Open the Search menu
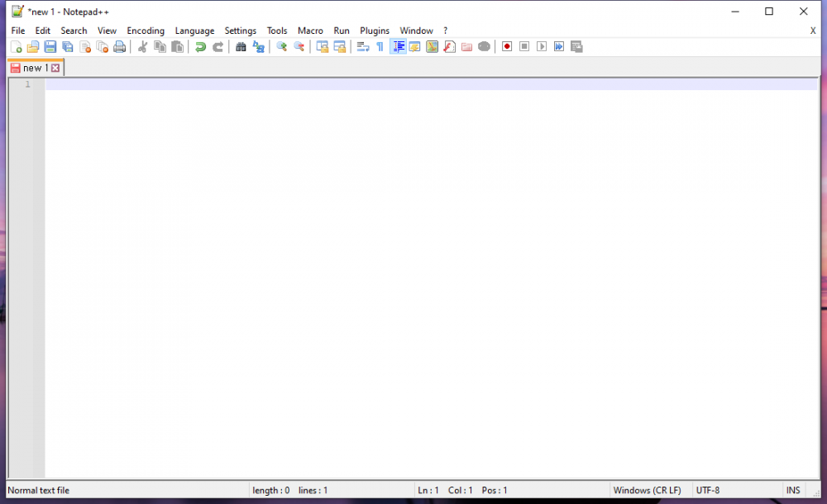 [x=74, y=31]
